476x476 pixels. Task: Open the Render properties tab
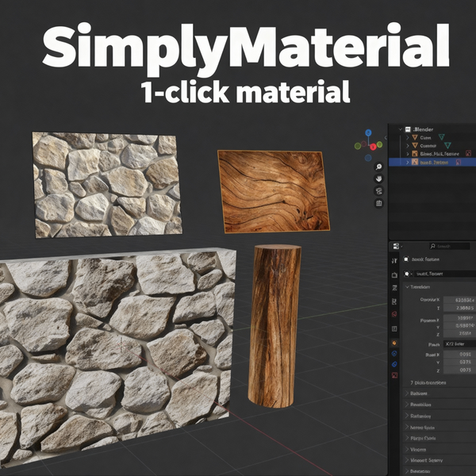click(394, 275)
